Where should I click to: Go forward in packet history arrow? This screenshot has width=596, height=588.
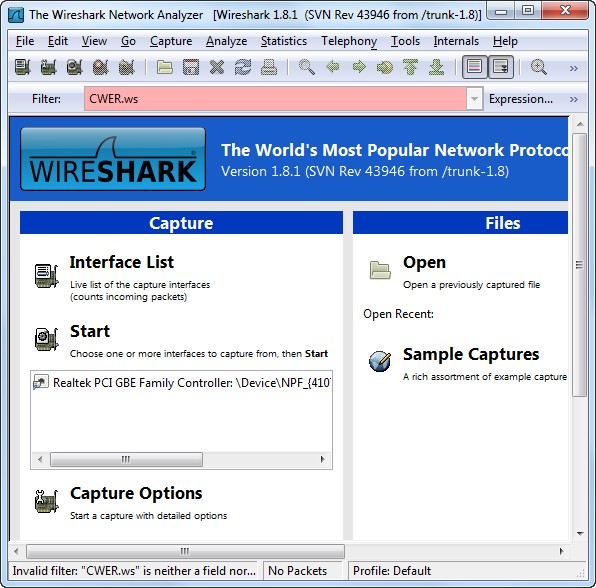click(359, 67)
